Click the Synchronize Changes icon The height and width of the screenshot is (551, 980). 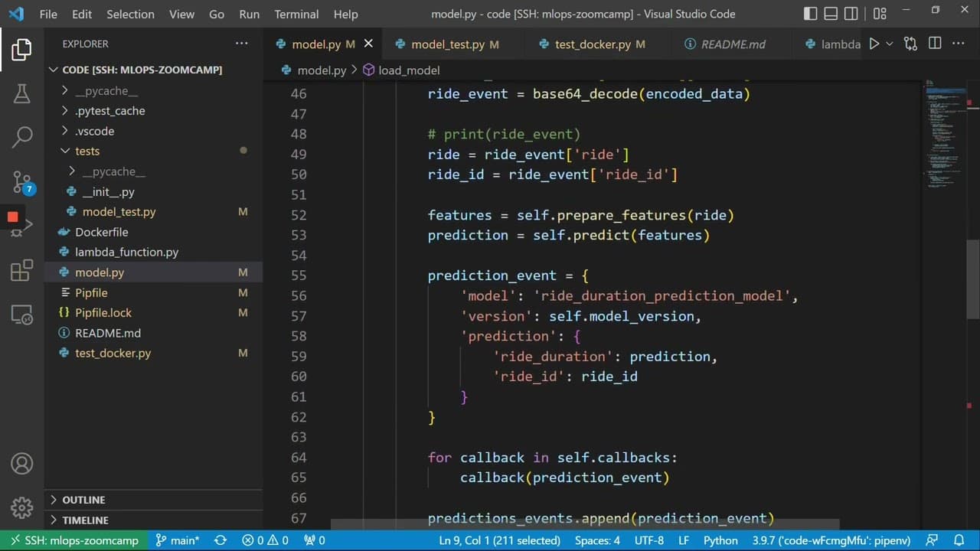(x=220, y=540)
